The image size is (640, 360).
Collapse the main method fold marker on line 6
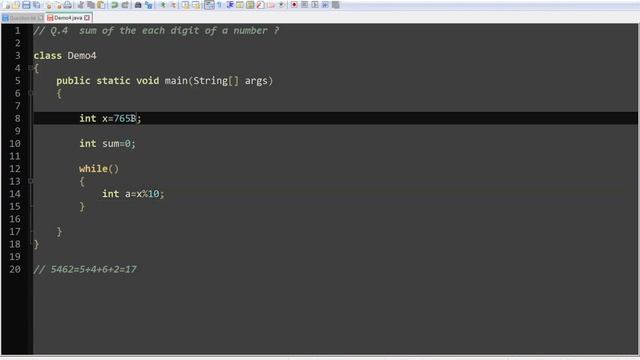(x=31, y=93)
